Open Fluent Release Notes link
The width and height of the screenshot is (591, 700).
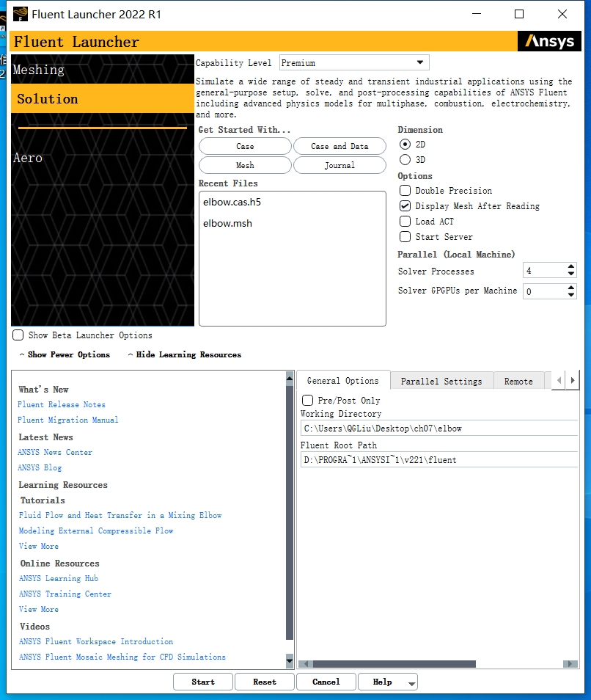[x=62, y=404]
